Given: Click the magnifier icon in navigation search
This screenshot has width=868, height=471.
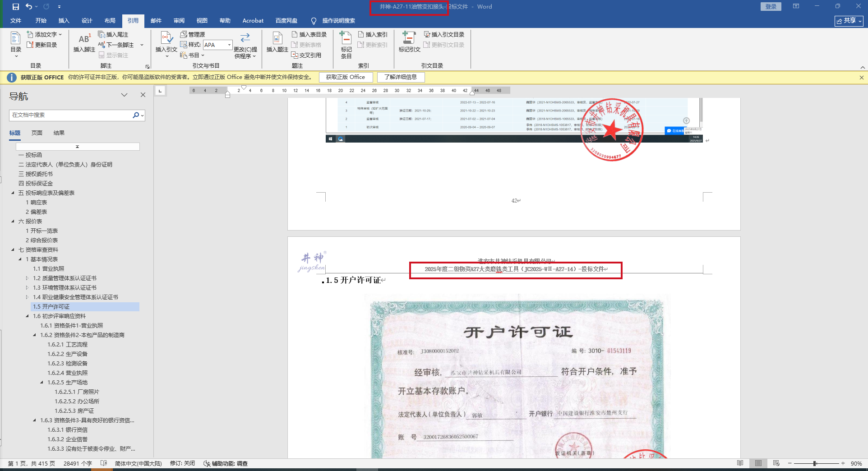Looking at the screenshot, I should click(136, 115).
